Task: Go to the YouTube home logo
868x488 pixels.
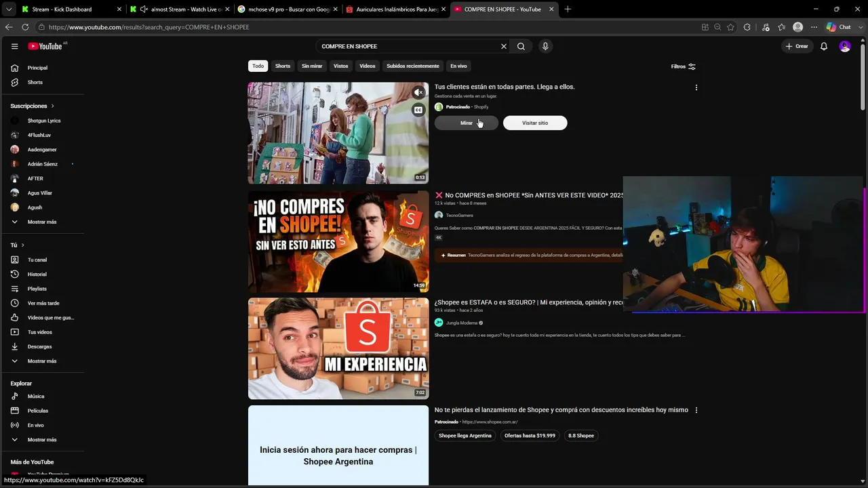Action: pos(45,46)
